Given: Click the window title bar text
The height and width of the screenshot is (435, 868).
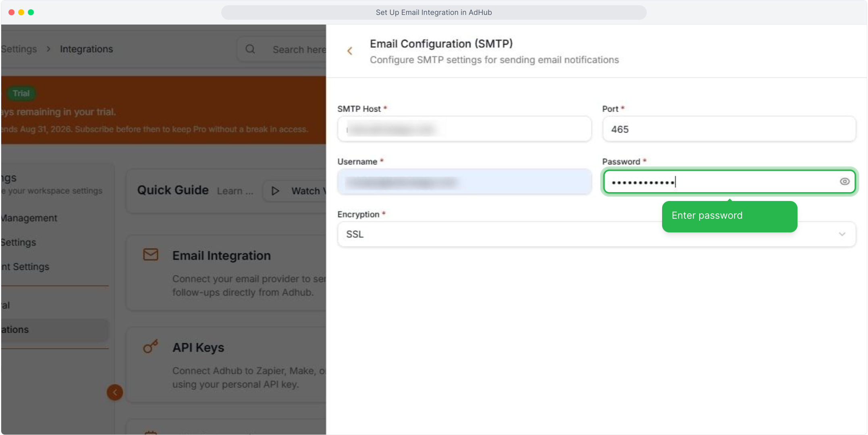Looking at the screenshot, I should coord(434,12).
